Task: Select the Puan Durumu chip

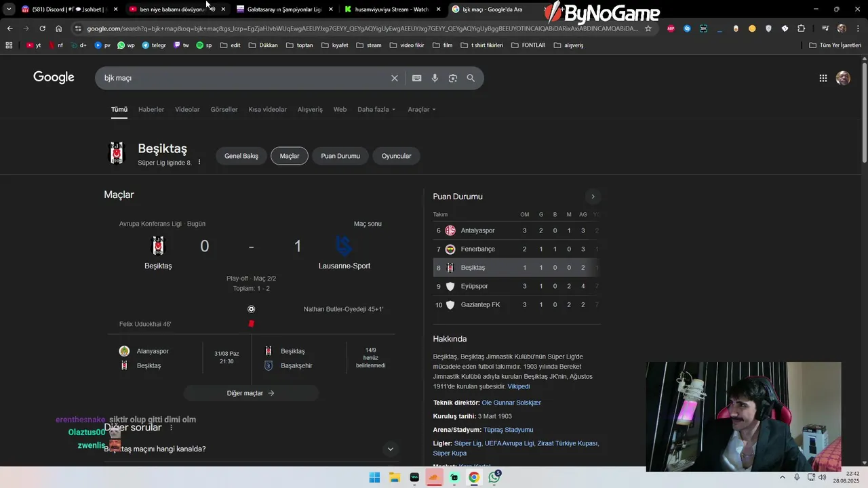Action: coord(340,156)
